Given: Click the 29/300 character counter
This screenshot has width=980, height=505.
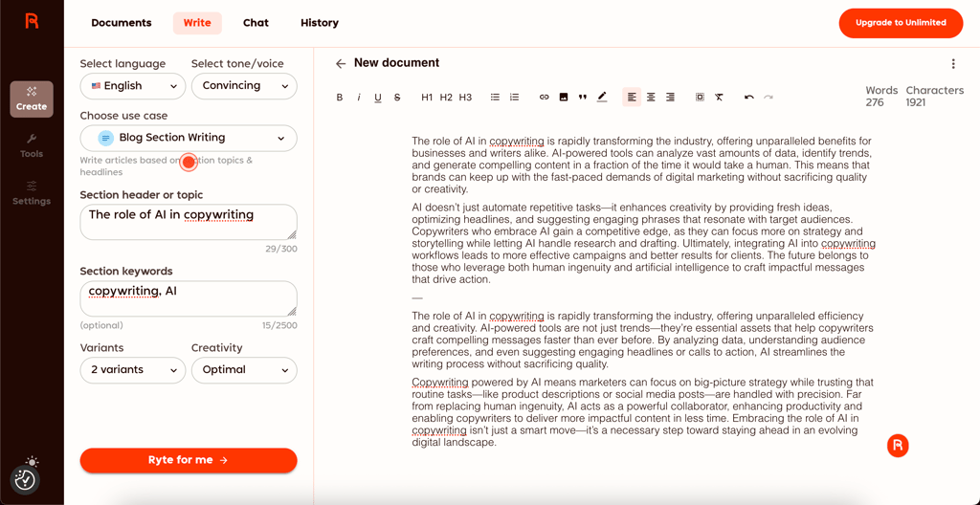Looking at the screenshot, I should [281, 249].
